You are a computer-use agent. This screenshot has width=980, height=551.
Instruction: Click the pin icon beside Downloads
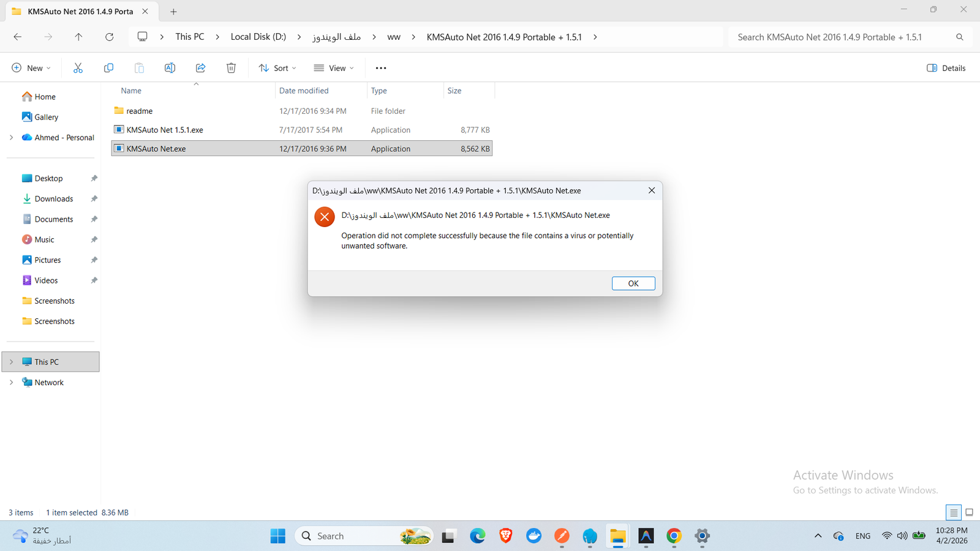click(x=94, y=199)
